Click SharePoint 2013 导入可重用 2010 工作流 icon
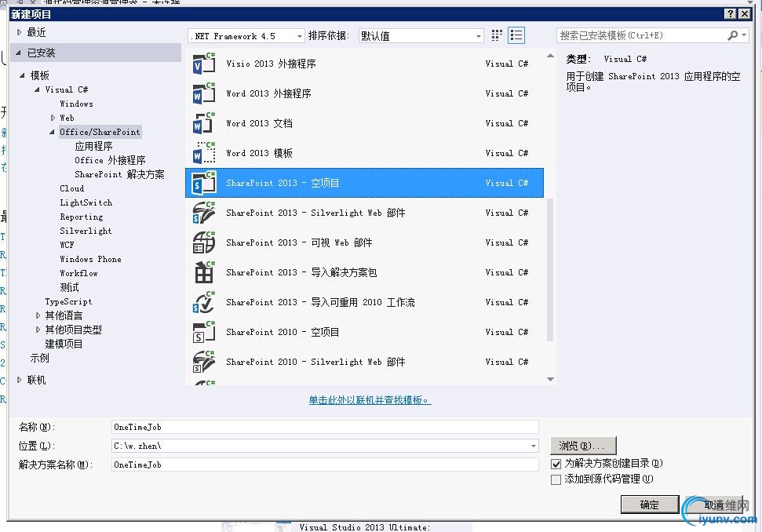 (x=203, y=302)
